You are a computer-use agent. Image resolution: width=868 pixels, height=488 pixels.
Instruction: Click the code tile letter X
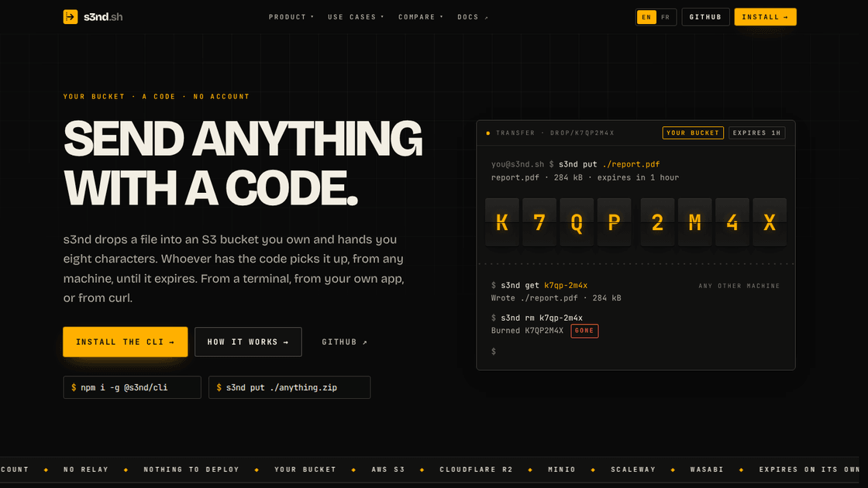click(770, 222)
